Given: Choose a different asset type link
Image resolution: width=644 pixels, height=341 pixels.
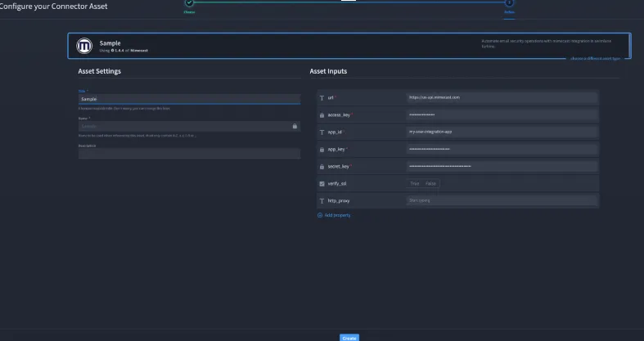Looking at the screenshot, I should click(x=595, y=59).
